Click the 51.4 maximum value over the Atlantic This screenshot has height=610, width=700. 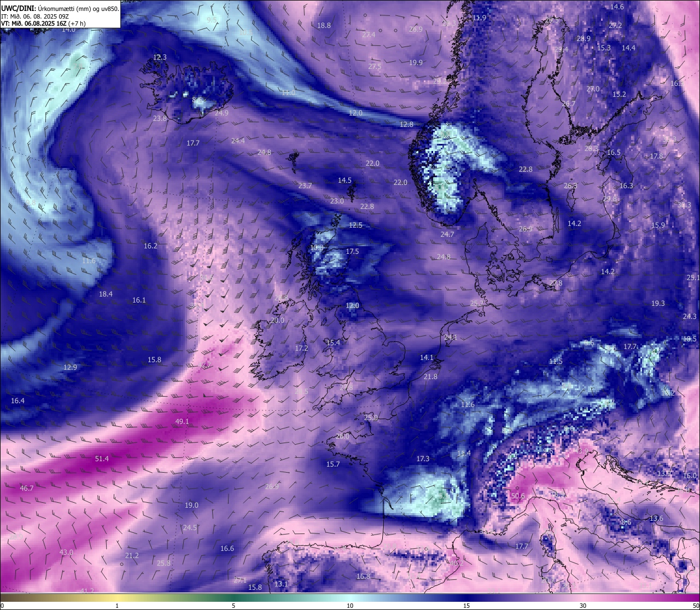point(102,458)
